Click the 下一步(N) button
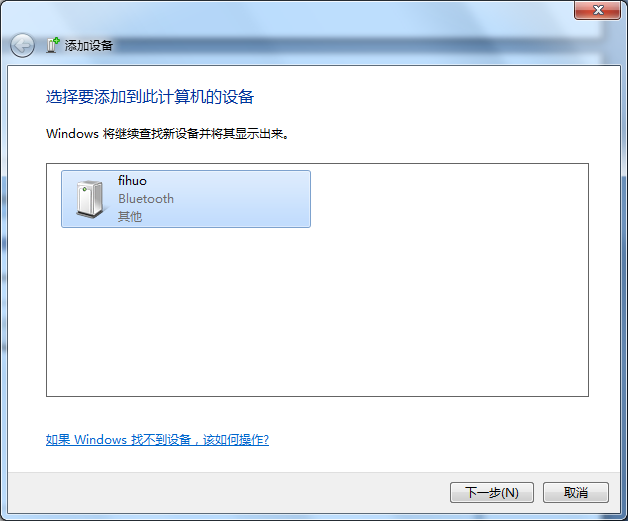Viewport: 628px width, 521px height. click(x=492, y=492)
